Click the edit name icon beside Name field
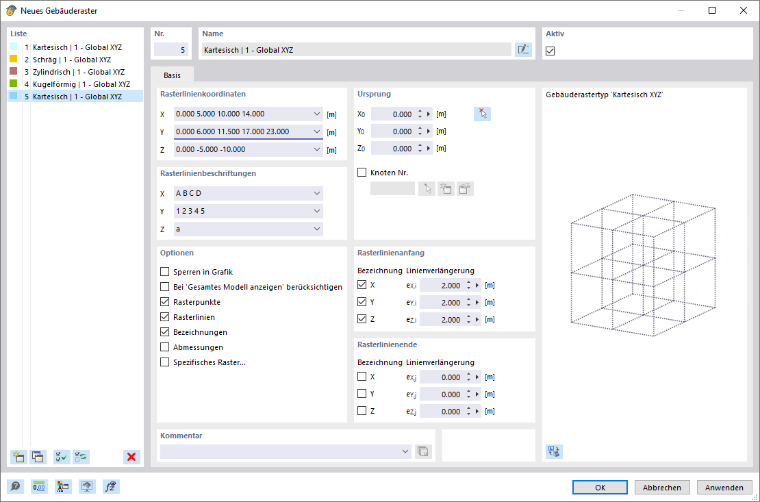The width and height of the screenshot is (760, 502). [523, 49]
